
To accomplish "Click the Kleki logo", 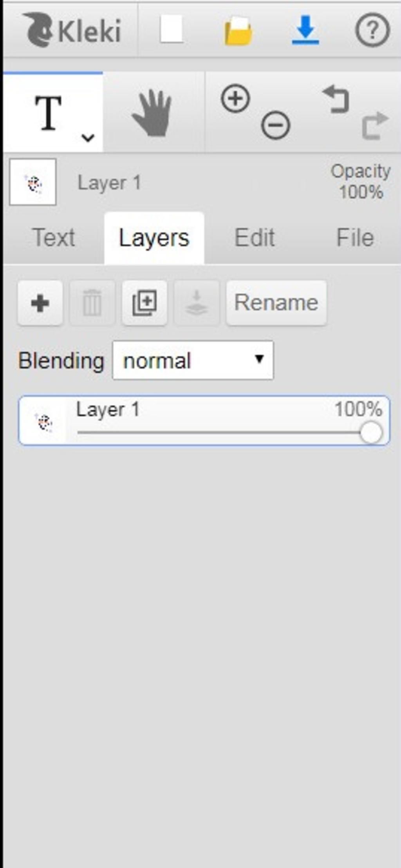I will (72, 30).
